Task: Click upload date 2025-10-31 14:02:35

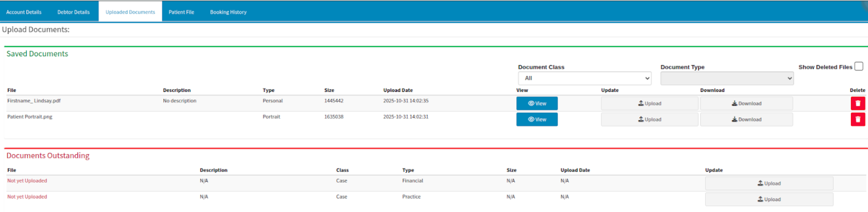Action: point(406,101)
